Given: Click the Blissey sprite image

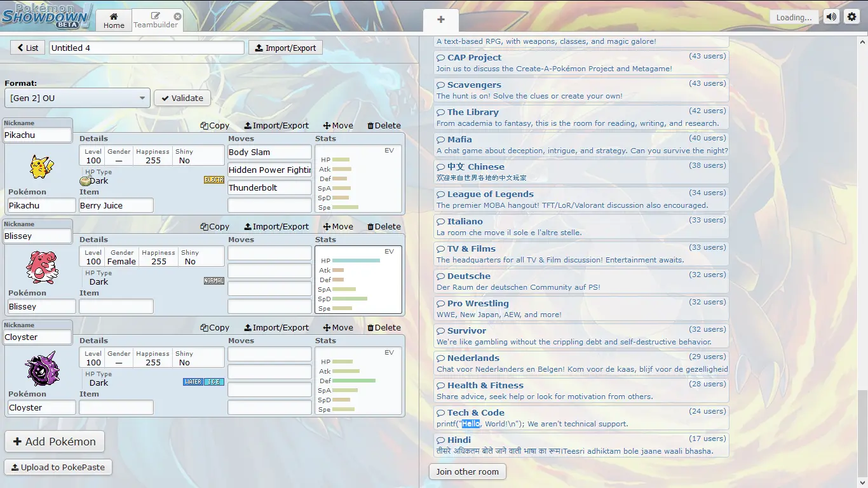Looking at the screenshot, I should (x=42, y=267).
